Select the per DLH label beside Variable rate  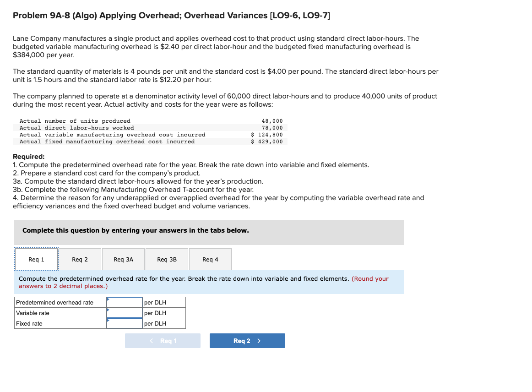[x=156, y=313]
